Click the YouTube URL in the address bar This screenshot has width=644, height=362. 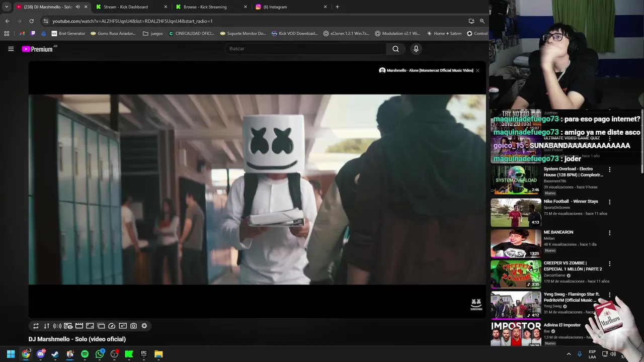pyautogui.click(x=132, y=21)
